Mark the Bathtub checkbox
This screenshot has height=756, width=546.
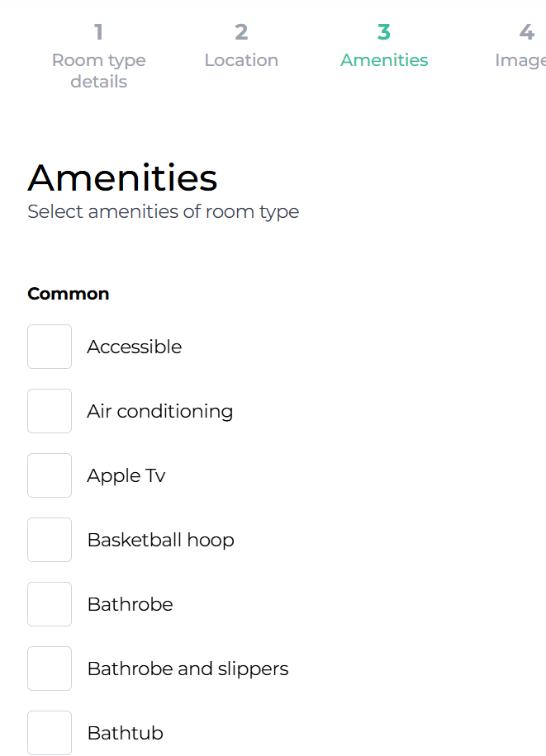point(50,733)
